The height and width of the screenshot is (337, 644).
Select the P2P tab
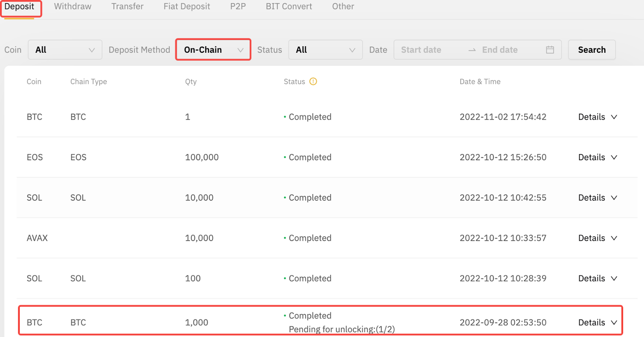pos(238,6)
